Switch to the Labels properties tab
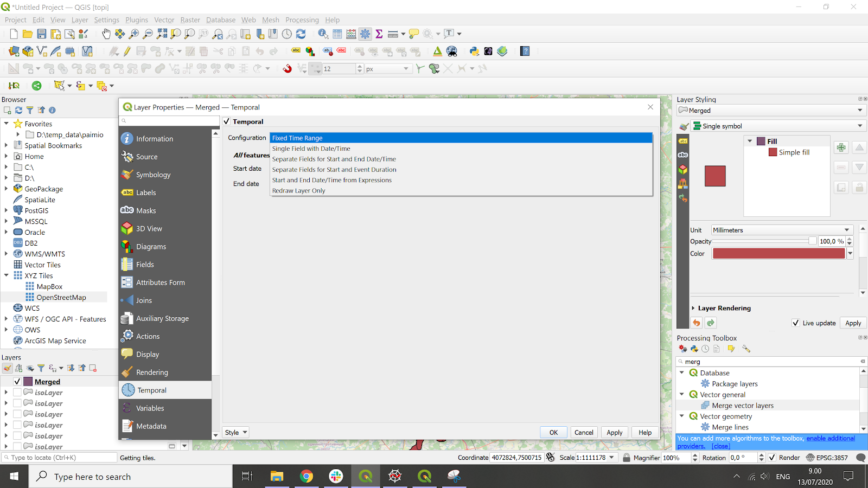 pos(165,192)
